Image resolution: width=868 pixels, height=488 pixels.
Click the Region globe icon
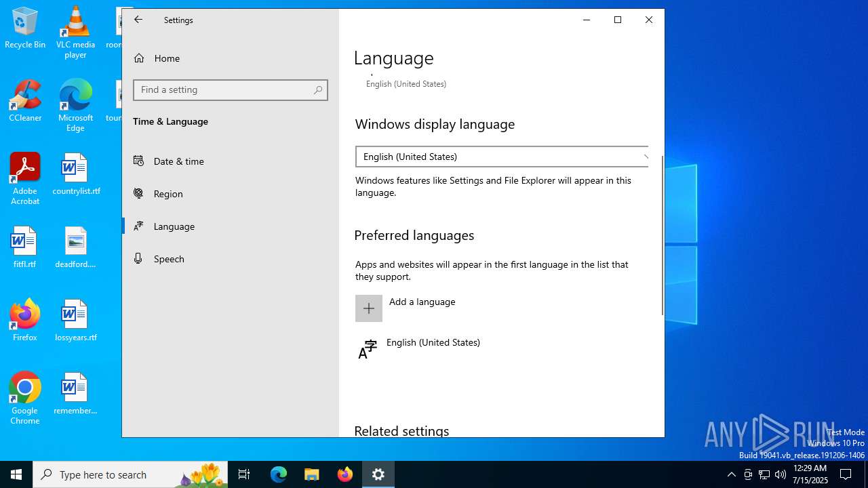(138, 193)
